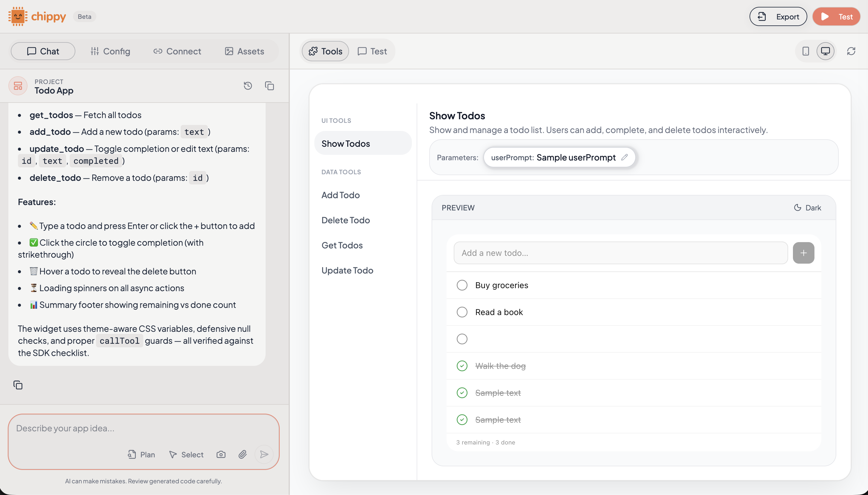
Task: Click the chippy logo icon
Action: point(18,16)
